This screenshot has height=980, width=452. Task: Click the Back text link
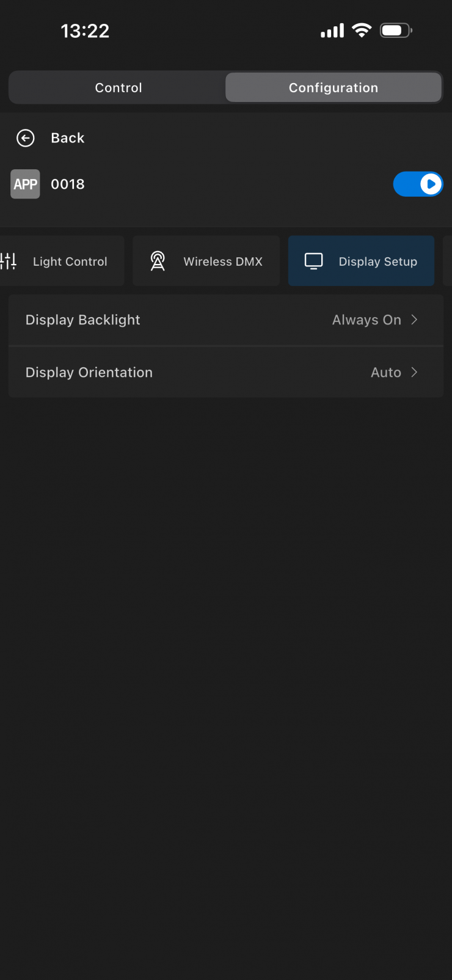tap(68, 138)
